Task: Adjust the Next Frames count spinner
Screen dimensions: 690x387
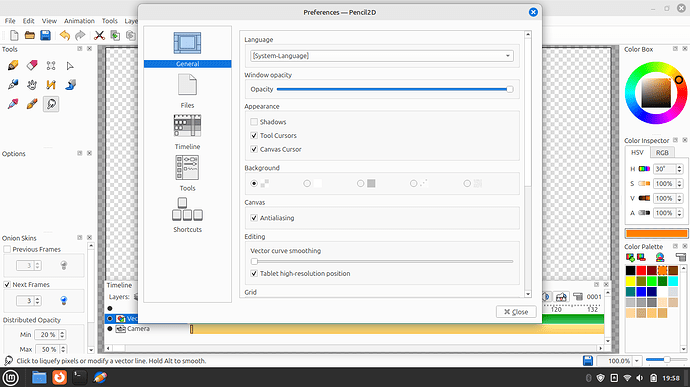Action: pos(37,301)
